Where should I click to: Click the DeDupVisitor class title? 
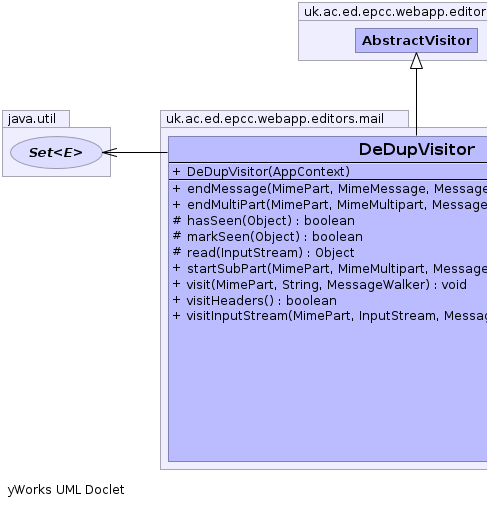point(417,149)
